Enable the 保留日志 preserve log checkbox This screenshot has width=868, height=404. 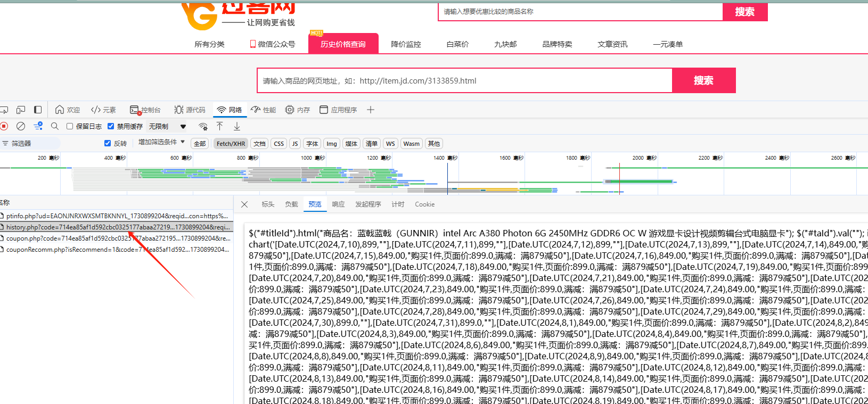point(70,126)
